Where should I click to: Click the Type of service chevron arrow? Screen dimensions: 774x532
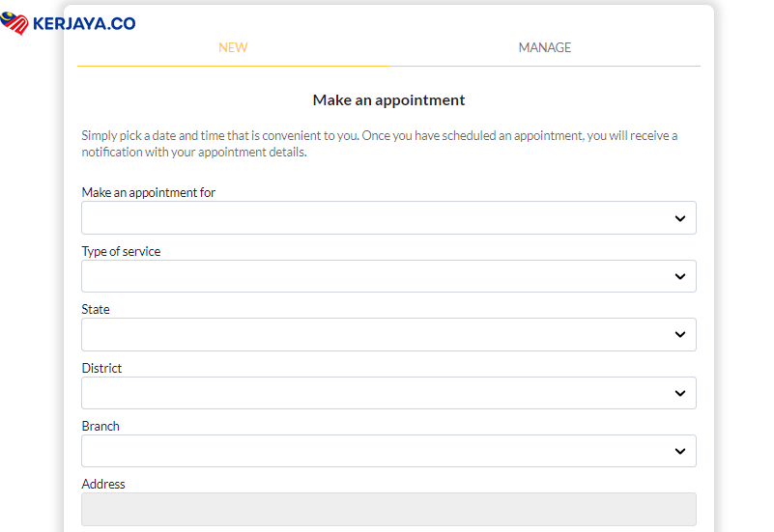(x=680, y=277)
